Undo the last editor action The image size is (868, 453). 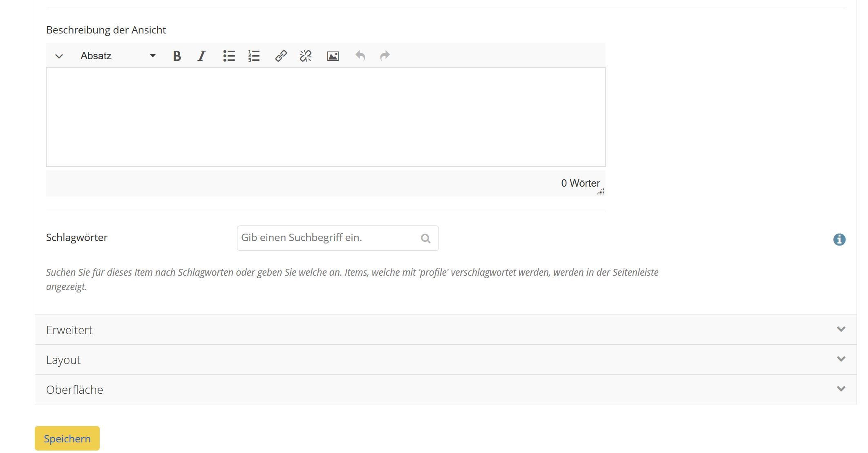tap(360, 56)
